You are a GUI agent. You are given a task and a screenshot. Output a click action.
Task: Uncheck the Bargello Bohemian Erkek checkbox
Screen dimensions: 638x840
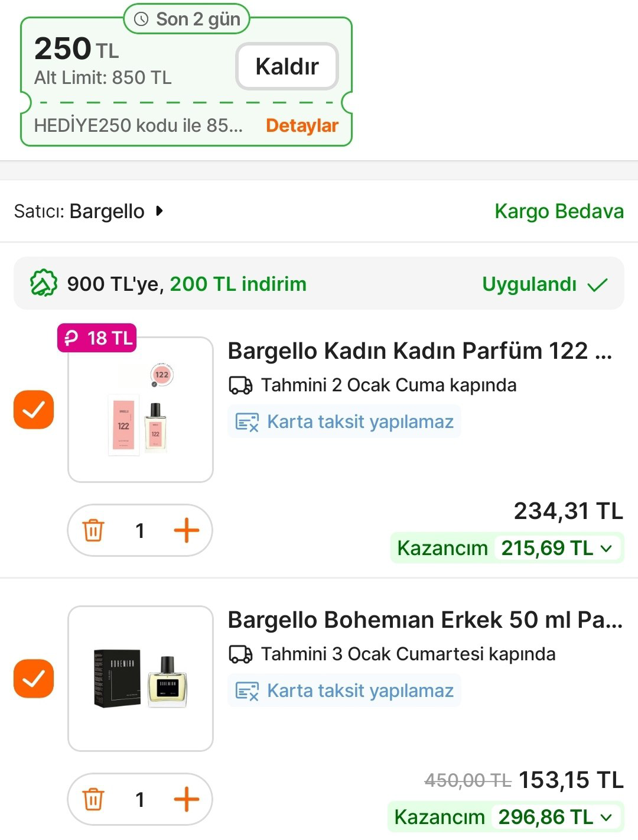(x=34, y=678)
